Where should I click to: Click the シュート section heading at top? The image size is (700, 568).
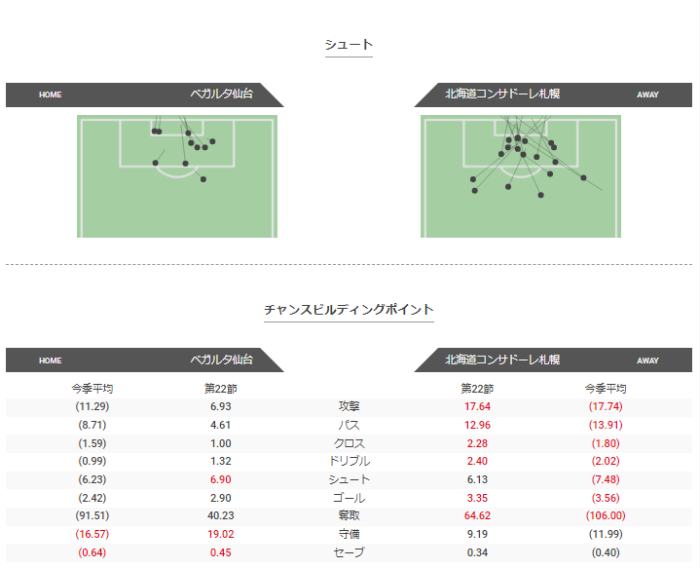tap(349, 45)
